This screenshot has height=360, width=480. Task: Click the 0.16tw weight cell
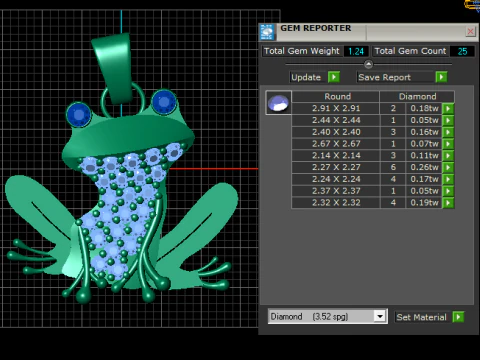424,132
